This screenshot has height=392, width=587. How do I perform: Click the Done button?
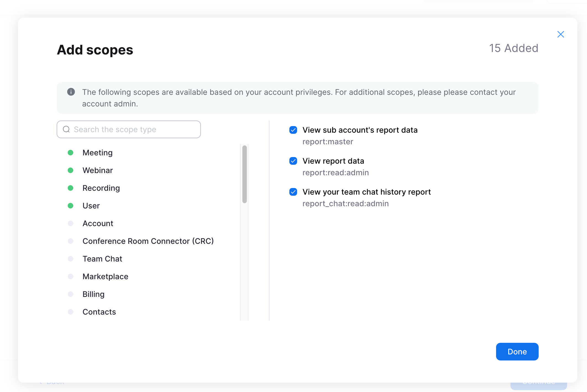pos(517,351)
